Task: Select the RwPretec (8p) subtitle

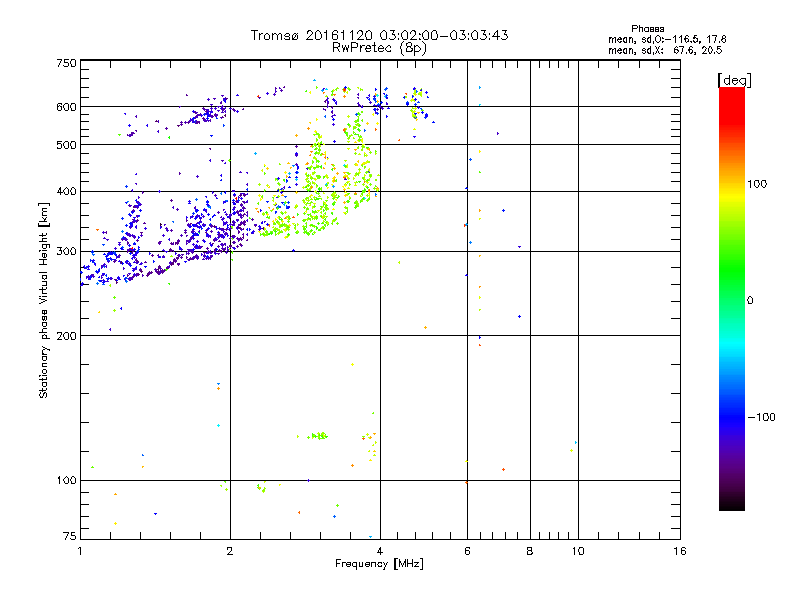Action: 380,47
